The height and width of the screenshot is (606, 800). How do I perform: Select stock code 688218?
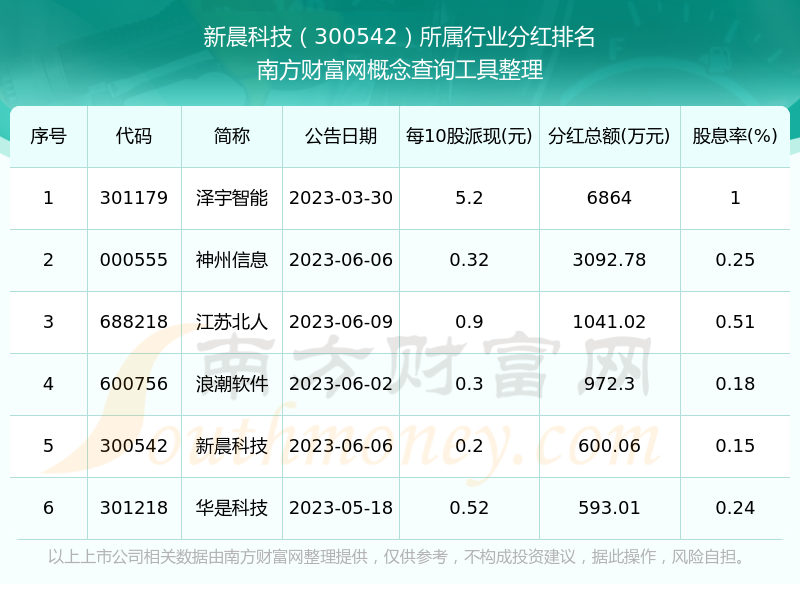134,322
